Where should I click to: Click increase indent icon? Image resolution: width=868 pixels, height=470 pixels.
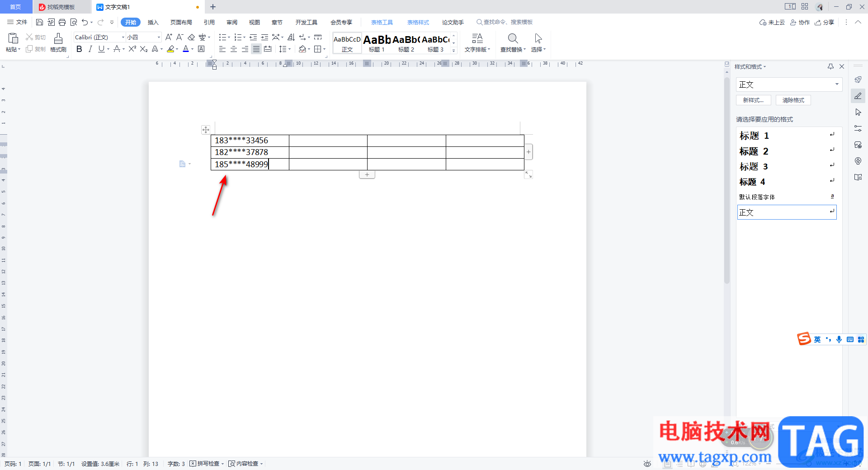coord(265,37)
